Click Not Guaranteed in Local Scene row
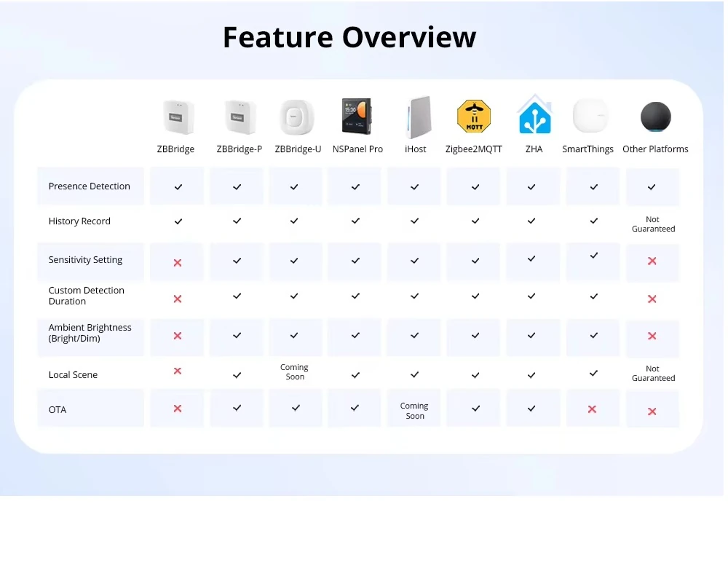This screenshot has width=728, height=587. 653,374
